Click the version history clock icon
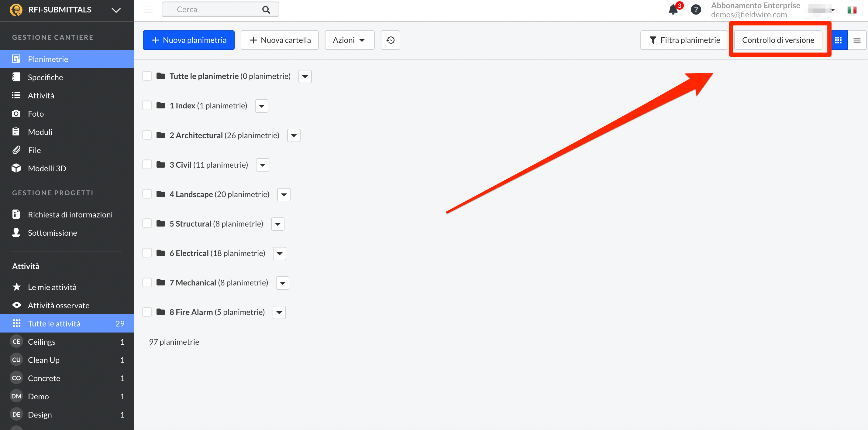 tap(390, 40)
